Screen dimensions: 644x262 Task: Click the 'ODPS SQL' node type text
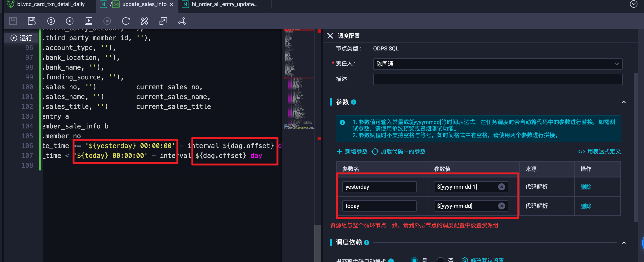[386, 49]
